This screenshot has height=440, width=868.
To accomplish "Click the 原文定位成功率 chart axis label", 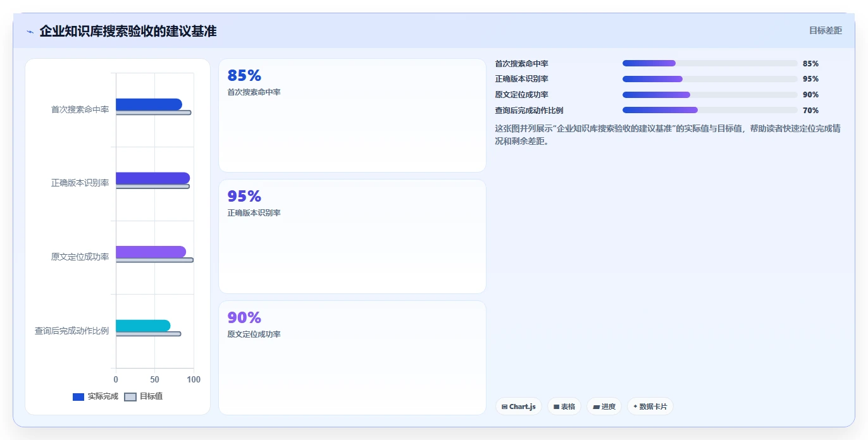I will tap(80, 257).
